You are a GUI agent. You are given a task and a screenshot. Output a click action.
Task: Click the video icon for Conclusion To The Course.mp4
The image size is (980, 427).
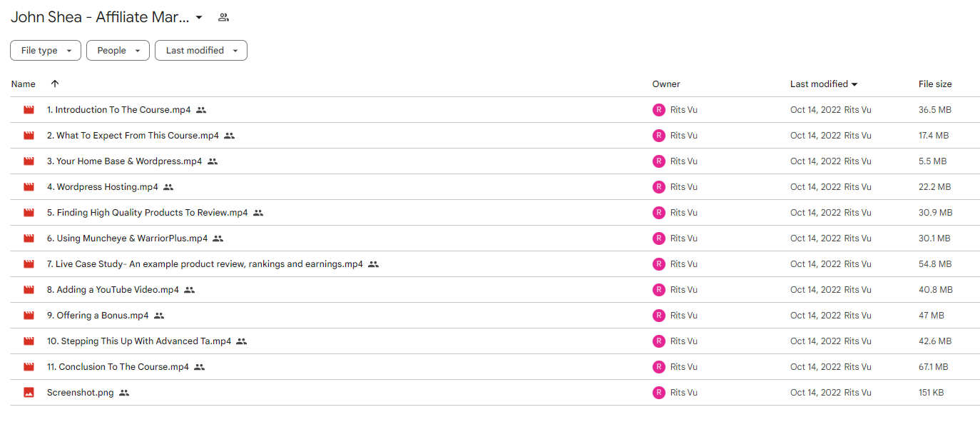pyautogui.click(x=29, y=367)
